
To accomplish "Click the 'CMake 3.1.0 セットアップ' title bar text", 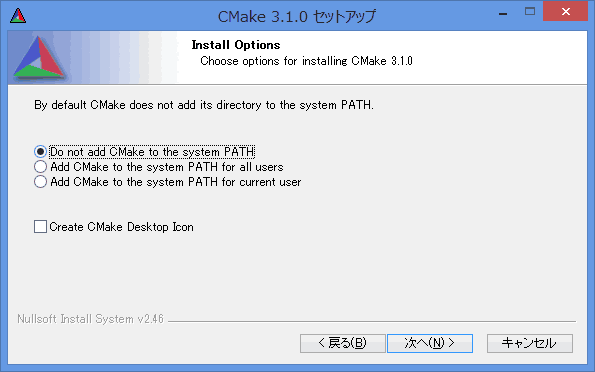I will pos(296,16).
